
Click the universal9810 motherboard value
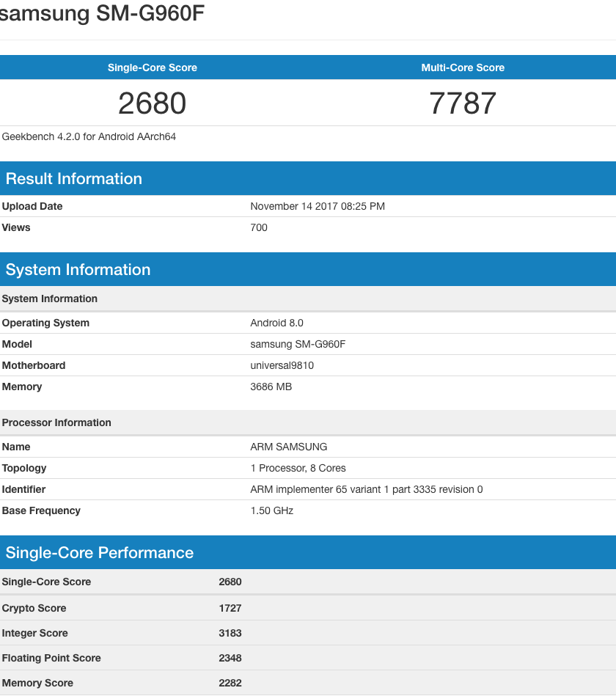click(x=282, y=365)
